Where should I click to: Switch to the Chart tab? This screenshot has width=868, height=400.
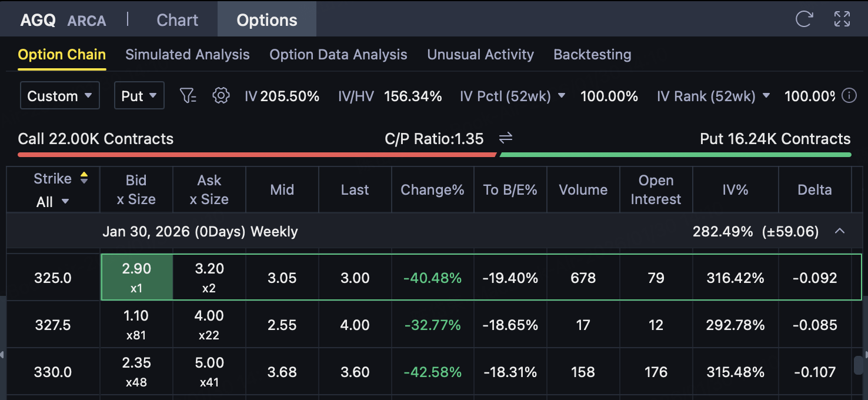pos(177,20)
